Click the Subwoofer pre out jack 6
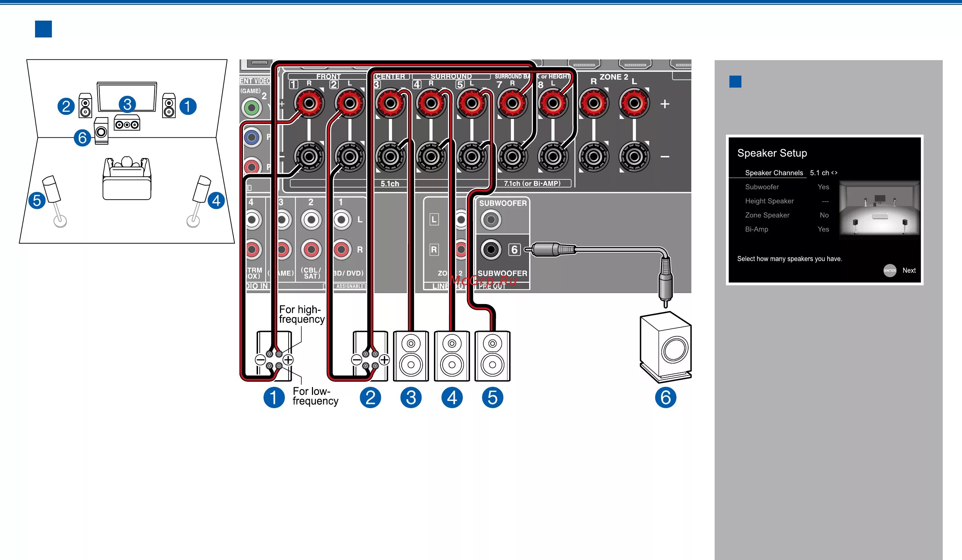The height and width of the screenshot is (560, 962). click(x=491, y=250)
